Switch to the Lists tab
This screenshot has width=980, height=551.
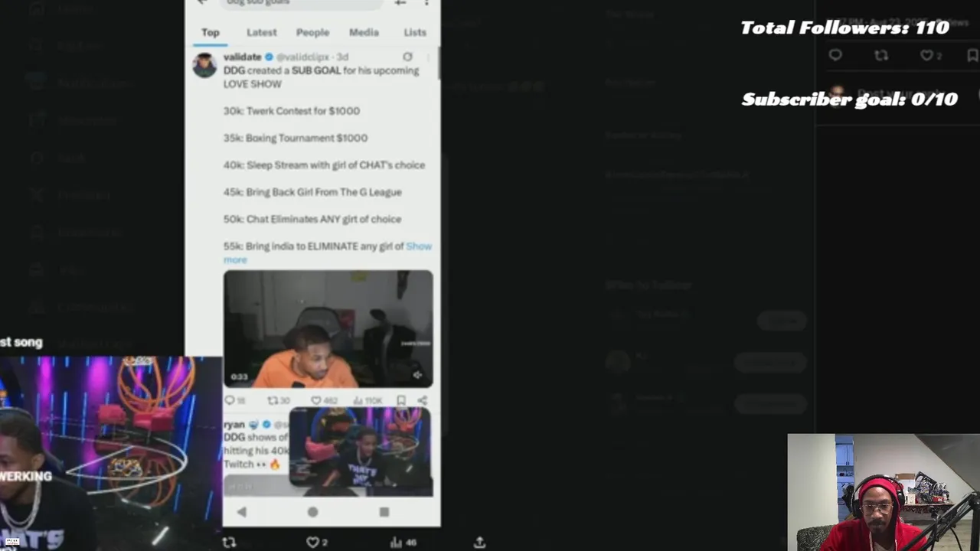pyautogui.click(x=415, y=32)
